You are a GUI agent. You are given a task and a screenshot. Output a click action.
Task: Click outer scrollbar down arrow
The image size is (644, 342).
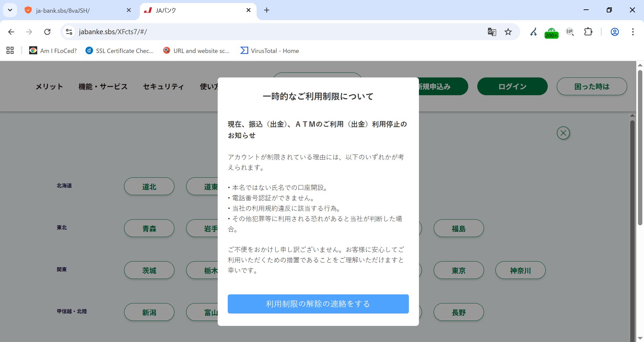[640, 338]
